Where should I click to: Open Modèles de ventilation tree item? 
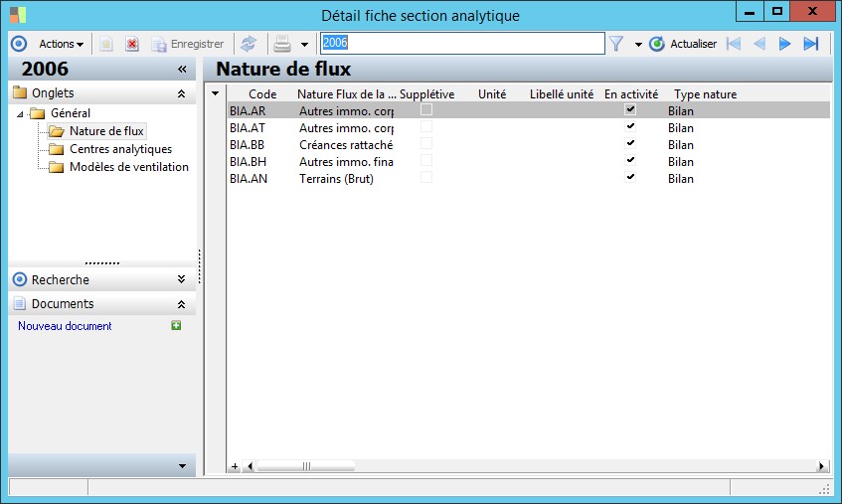(118, 167)
